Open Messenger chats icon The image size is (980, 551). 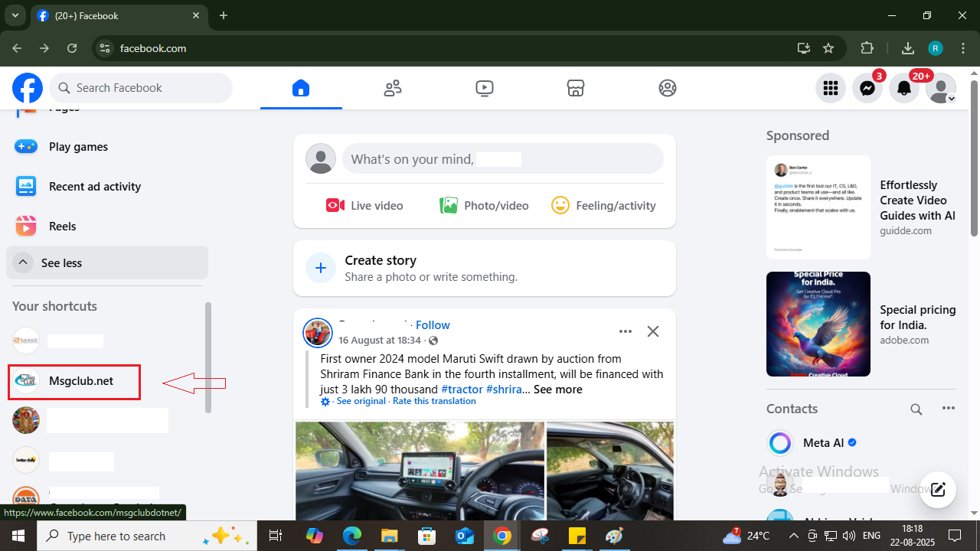[867, 89]
